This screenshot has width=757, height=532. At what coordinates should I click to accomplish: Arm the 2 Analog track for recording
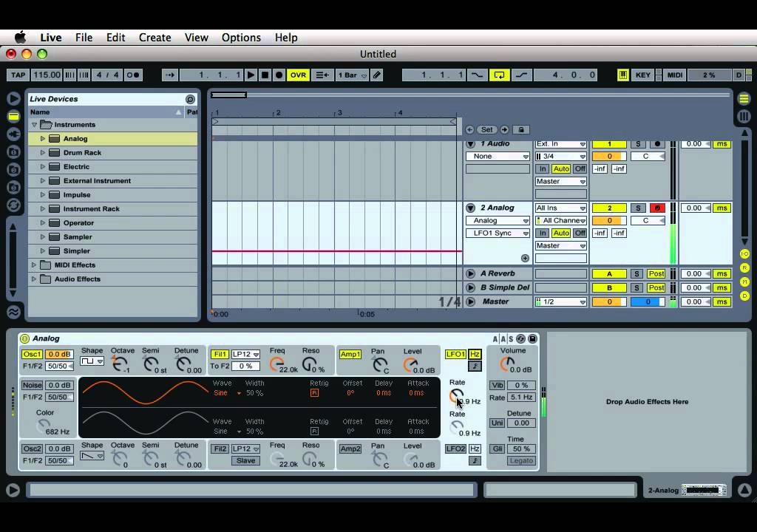(657, 208)
